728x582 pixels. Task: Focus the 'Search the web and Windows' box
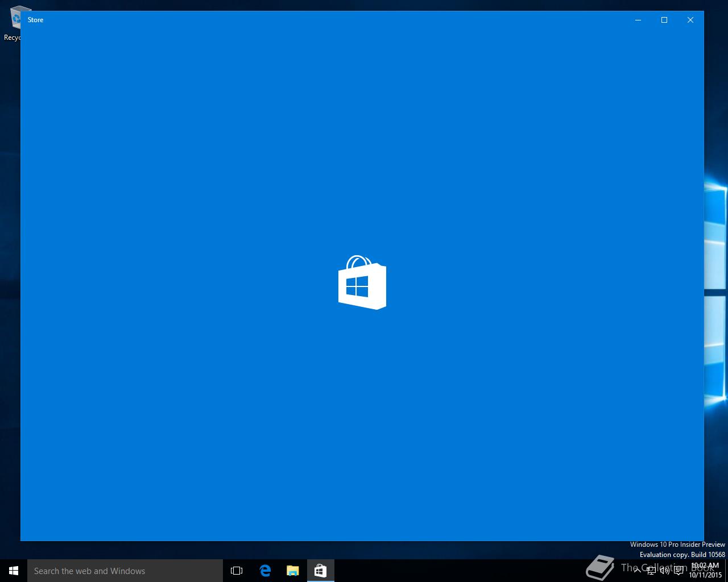coord(125,571)
